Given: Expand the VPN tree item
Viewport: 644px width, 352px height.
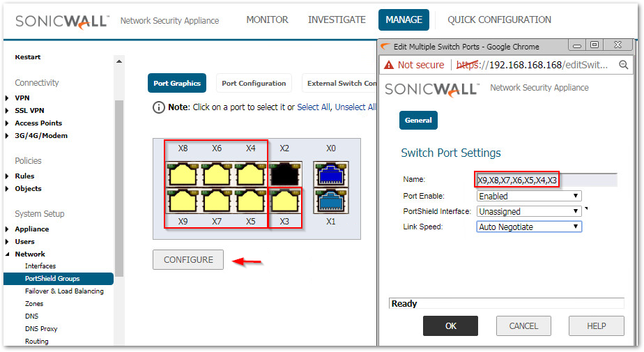Looking at the screenshot, I should tap(22, 98).
